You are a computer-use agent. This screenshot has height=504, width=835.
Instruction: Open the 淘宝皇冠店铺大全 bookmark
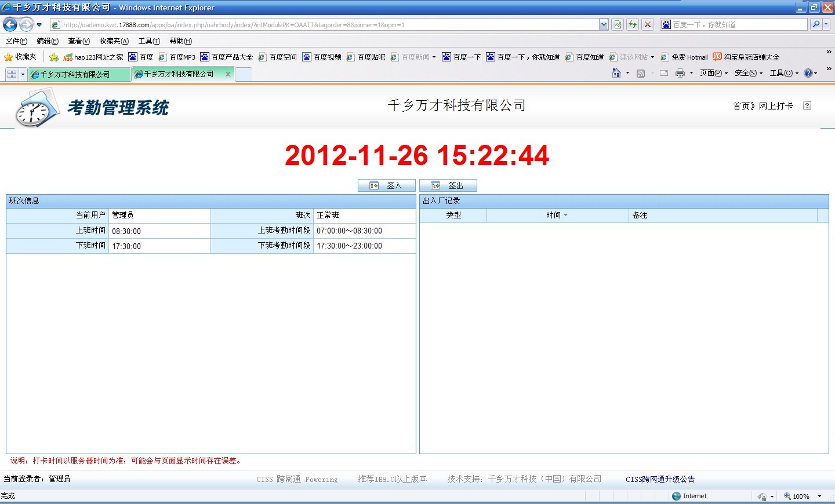click(751, 57)
